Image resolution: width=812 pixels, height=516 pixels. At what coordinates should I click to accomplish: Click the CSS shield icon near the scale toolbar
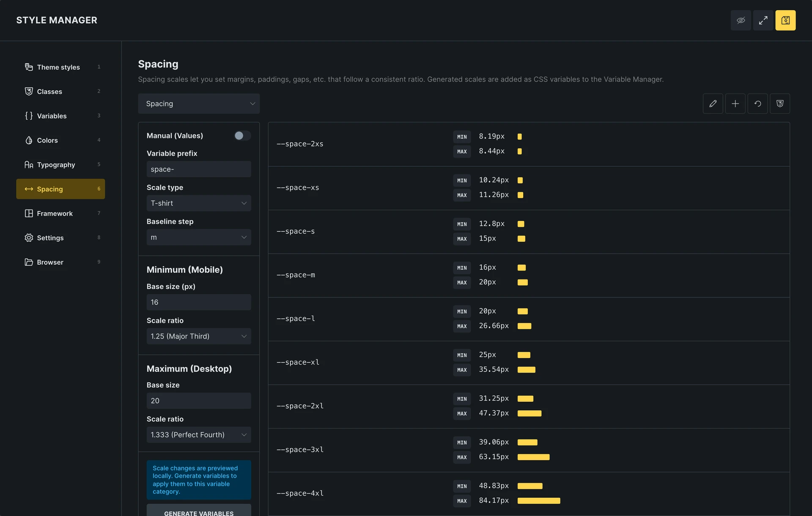(780, 104)
